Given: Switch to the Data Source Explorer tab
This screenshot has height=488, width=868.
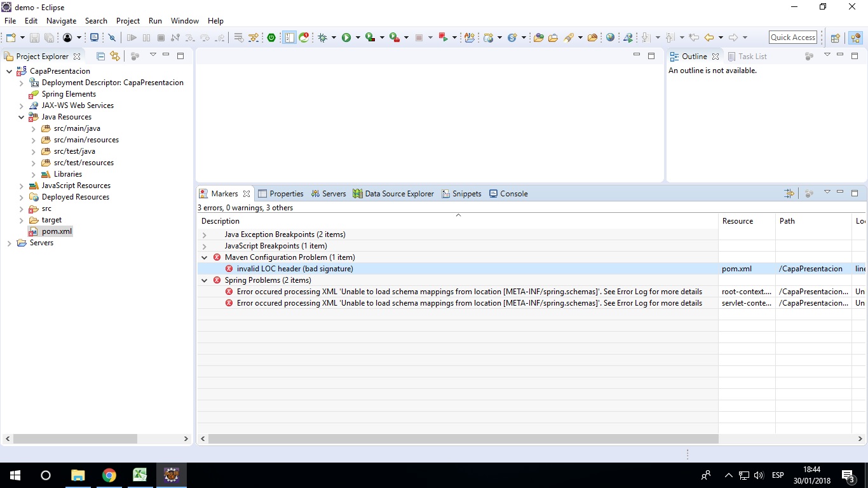Looking at the screenshot, I should click(393, 194).
